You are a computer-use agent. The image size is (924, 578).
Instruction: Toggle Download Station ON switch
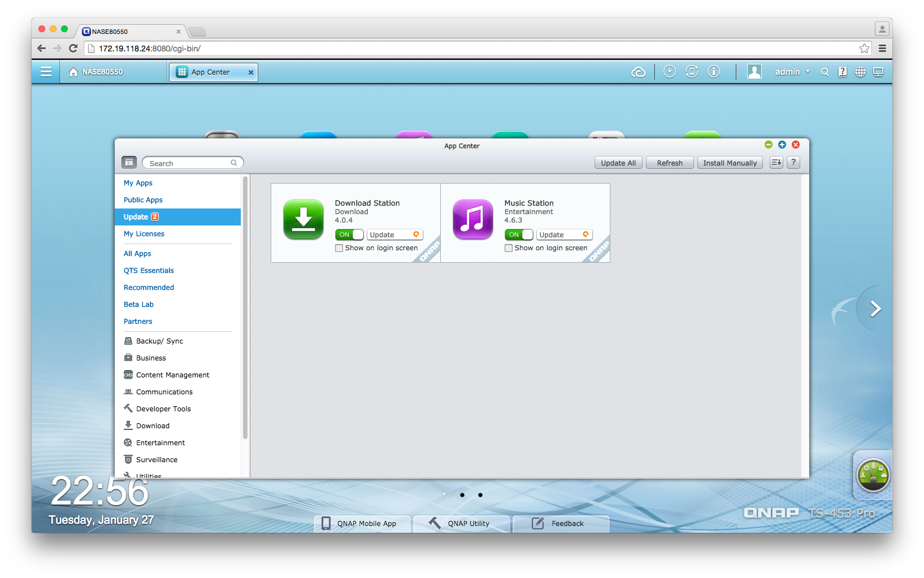point(349,234)
